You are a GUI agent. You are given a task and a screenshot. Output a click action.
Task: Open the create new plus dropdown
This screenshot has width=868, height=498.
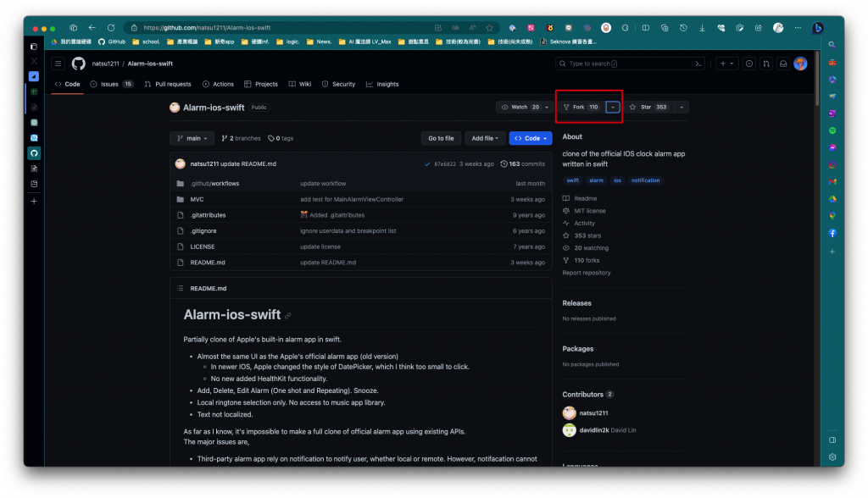point(726,64)
